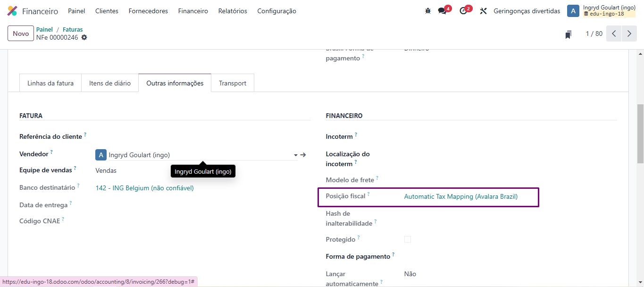644x287 pixels.
Task: Switch to the Linhas da fatura tab
Action: (x=50, y=83)
